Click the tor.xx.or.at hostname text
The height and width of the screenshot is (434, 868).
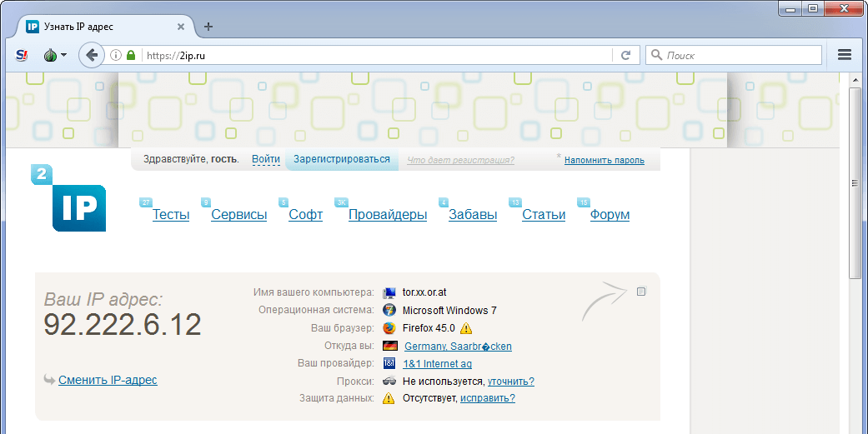424,292
